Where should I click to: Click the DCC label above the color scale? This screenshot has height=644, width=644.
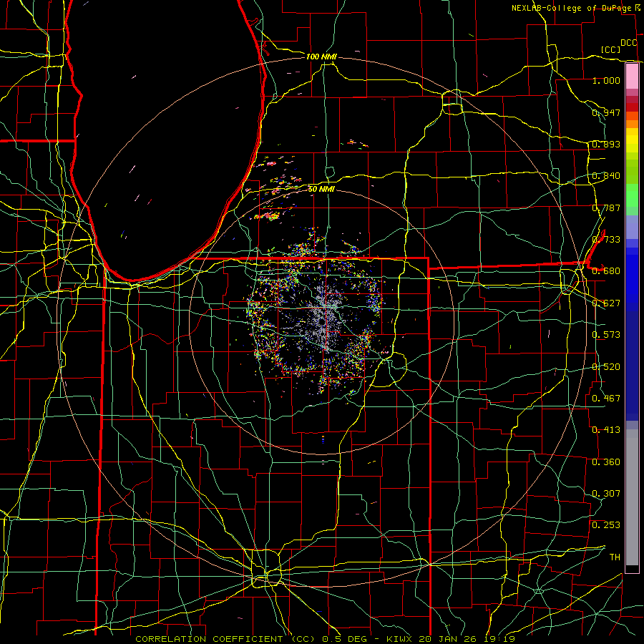[628, 43]
